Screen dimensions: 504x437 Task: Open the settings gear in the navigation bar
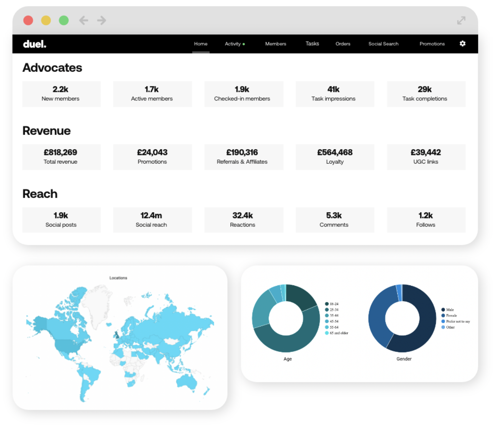click(x=462, y=44)
